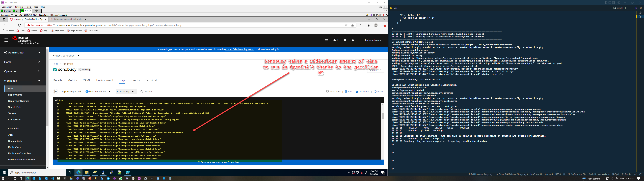The height and width of the screenshot is (181, 644).
Task: Click the cluster OAuth configuration link
Action: tap(239, 49)
